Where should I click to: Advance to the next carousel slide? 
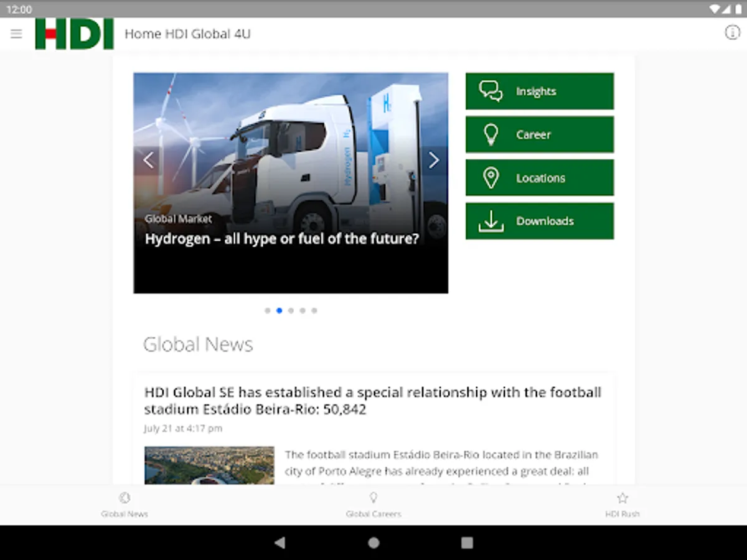434,160
